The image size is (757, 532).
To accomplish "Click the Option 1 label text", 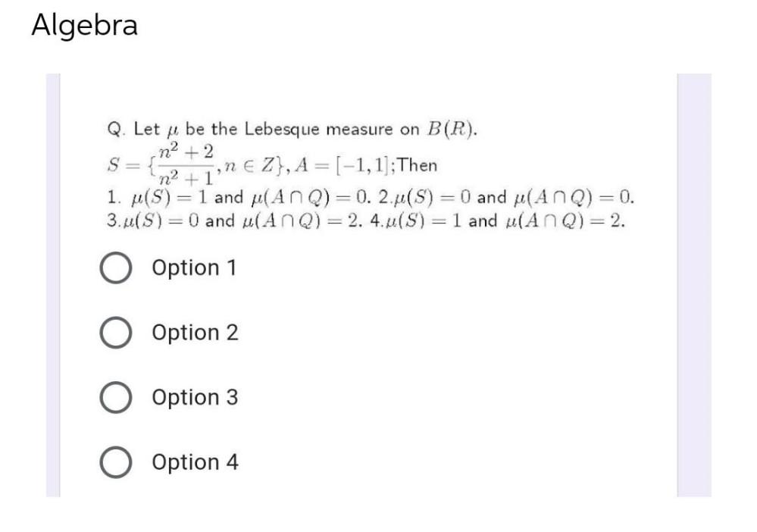I will (x=193, y=267).
